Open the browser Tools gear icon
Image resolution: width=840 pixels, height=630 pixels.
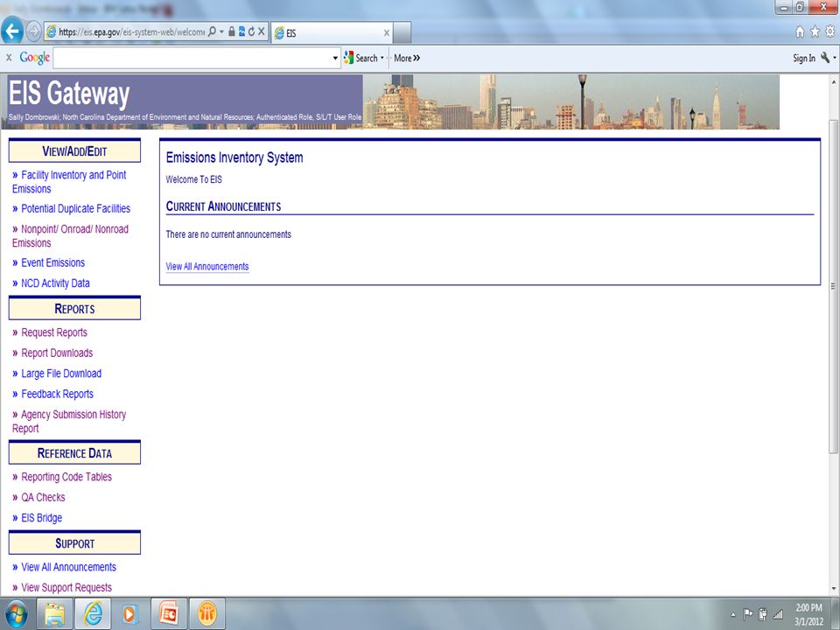(x=829, y=32)
